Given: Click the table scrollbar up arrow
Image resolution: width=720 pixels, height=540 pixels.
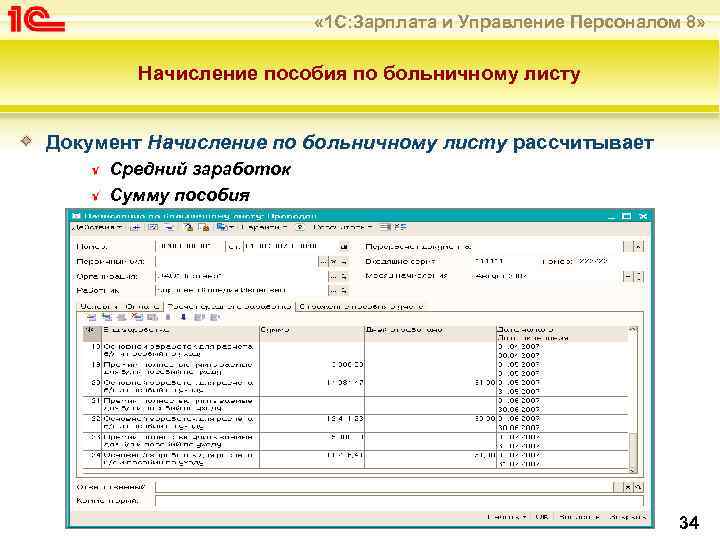Looking at the screenshot, I should click(x=633, y=330).
